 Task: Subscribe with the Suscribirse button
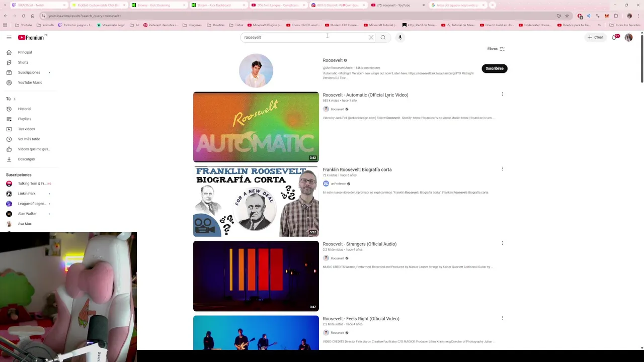click(495, 68)
